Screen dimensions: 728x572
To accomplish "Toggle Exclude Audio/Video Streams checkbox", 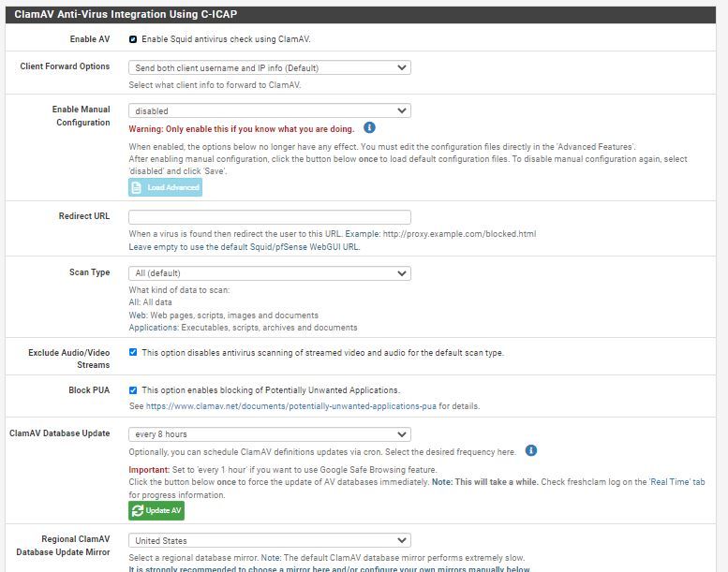I will [133, 352].
